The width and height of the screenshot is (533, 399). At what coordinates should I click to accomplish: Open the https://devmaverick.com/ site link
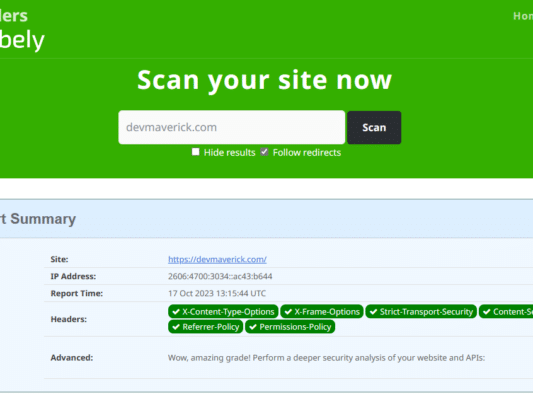coord(217,259)
